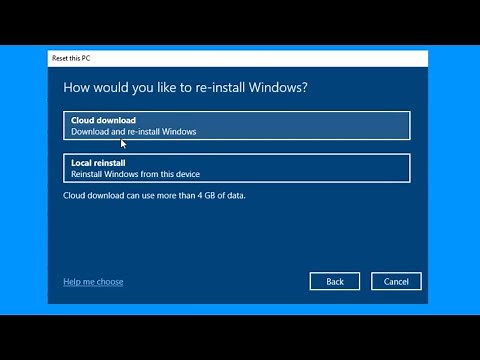Open the Help me choose link

pos(93,282)
